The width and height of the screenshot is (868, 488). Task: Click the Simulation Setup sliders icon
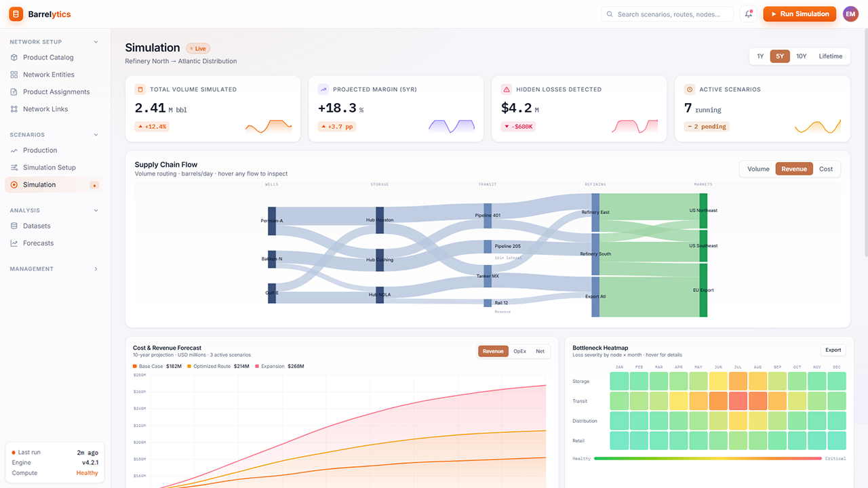(14, 167)
